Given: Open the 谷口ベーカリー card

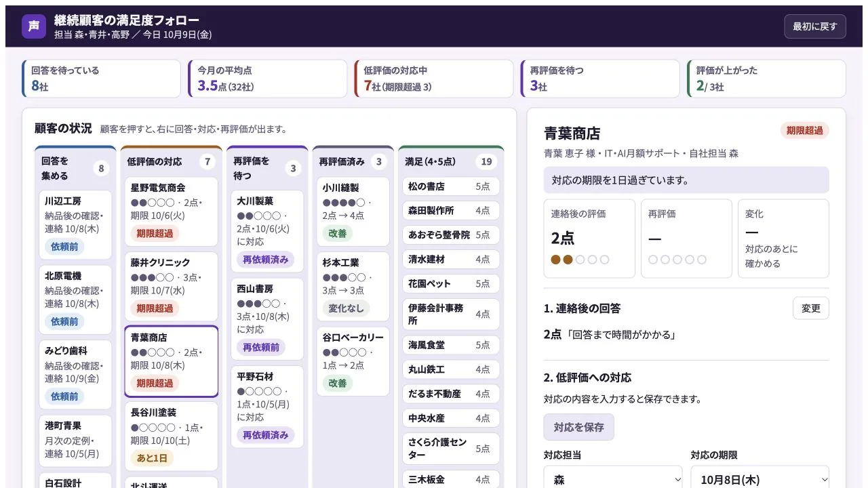Looking at the screenshot, I should pyautogui.click(x=353, y=361).
